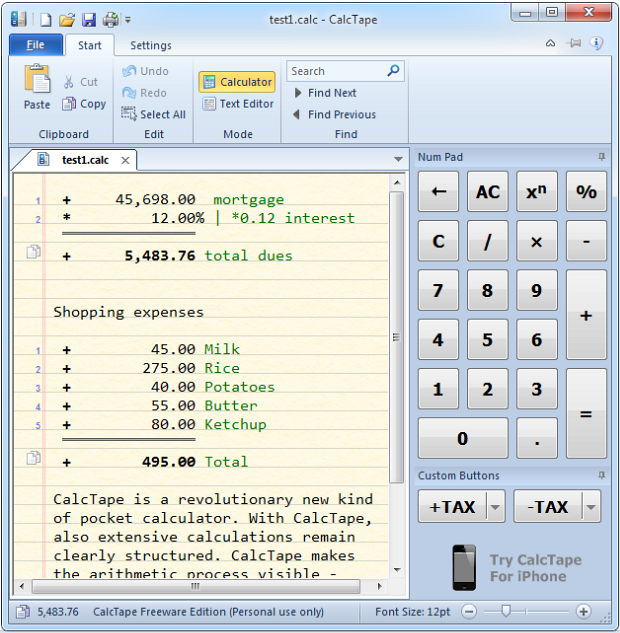Copy the 5,483.76 total dues result icon
620x633 pixels.
tap(34, 252)
